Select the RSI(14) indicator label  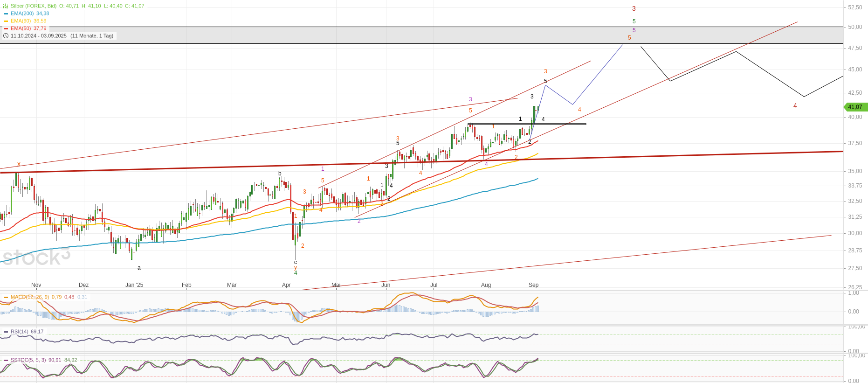pos(20,332)
